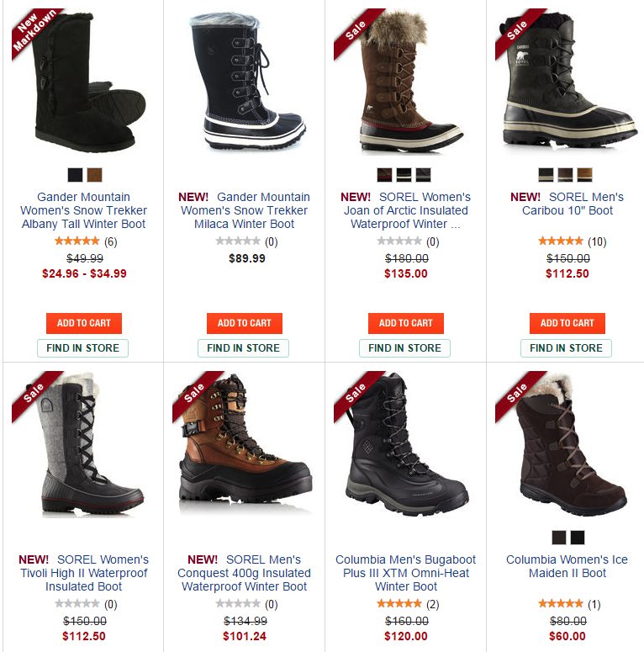Find Milaca Winter Boot in store
Viewport: 644px width, 652px height.
point(243,348)
